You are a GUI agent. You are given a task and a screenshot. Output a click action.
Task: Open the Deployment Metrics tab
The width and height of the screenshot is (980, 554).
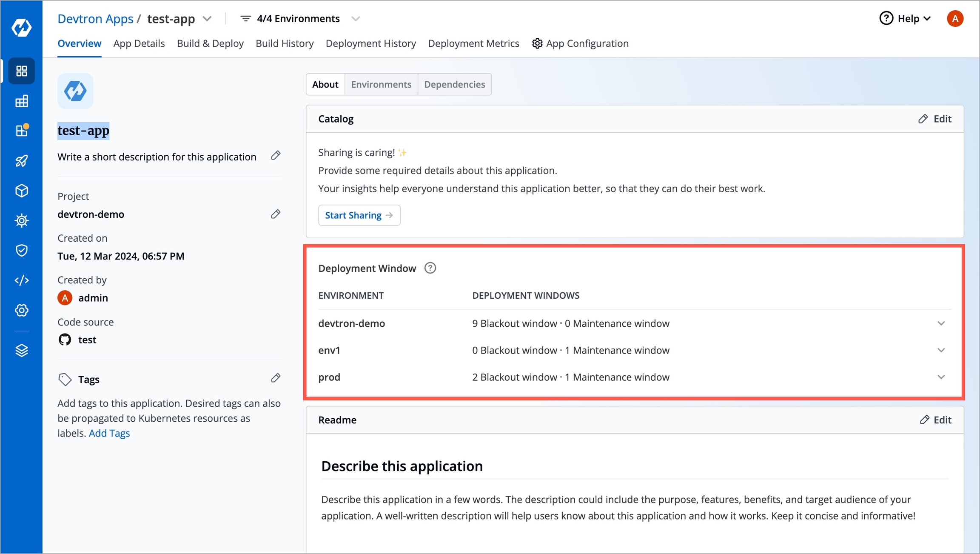coord(473,43)
